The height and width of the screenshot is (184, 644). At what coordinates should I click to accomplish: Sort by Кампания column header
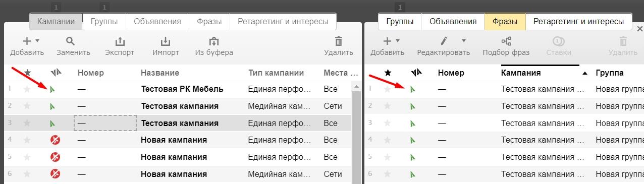tap(521, 73)
